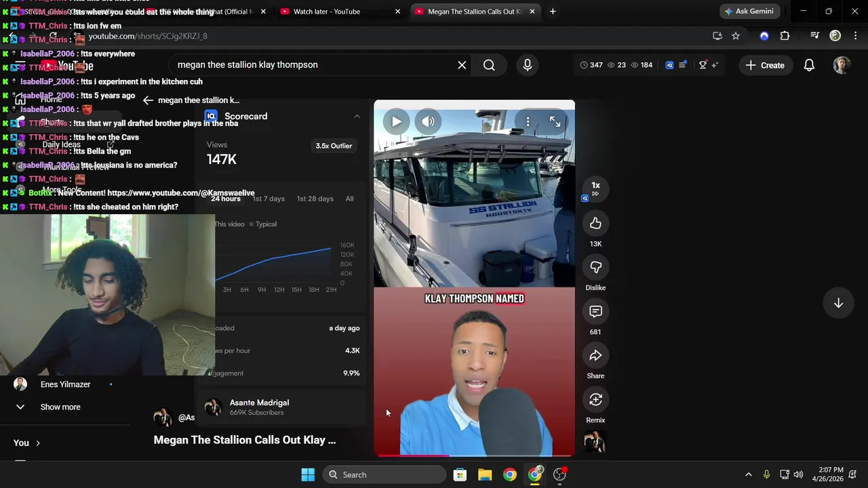Open Asante Madrigal channel link
Screen dimensions: 868x488
[259, 403]
